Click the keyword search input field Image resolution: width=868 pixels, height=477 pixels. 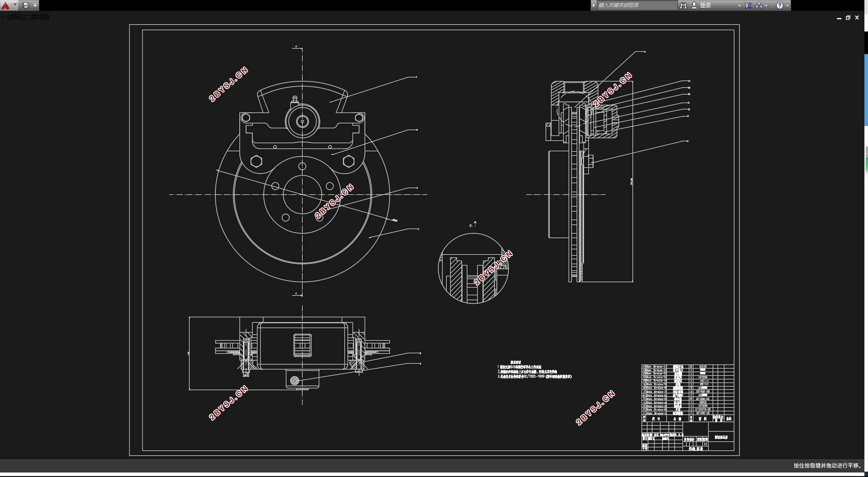point(637,5)
